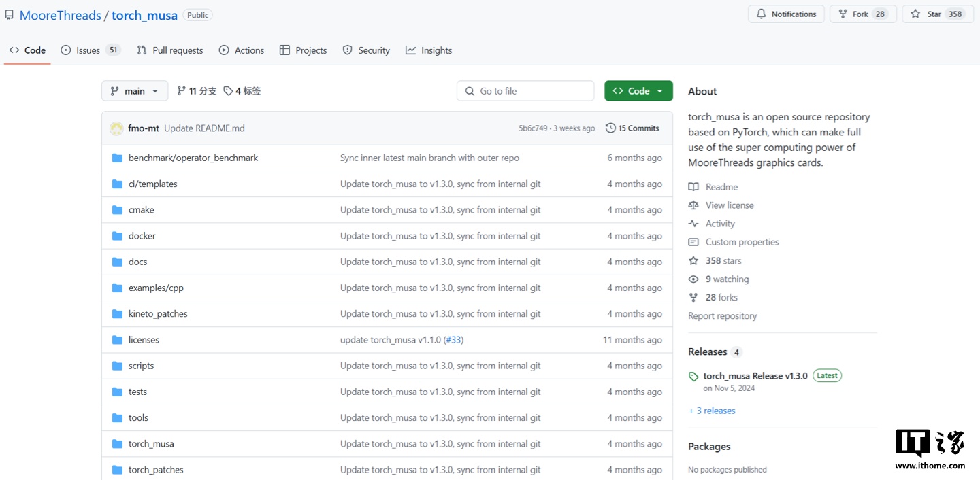Open the Notifications subscription button
The width and height of the screenshot is (980, 480).
click(x=786, y=14)
